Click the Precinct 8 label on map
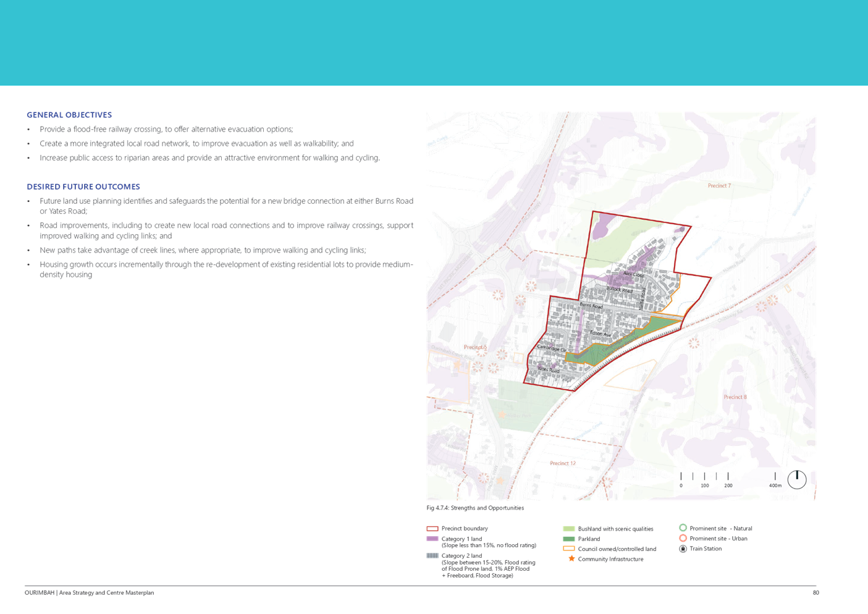 735,397
